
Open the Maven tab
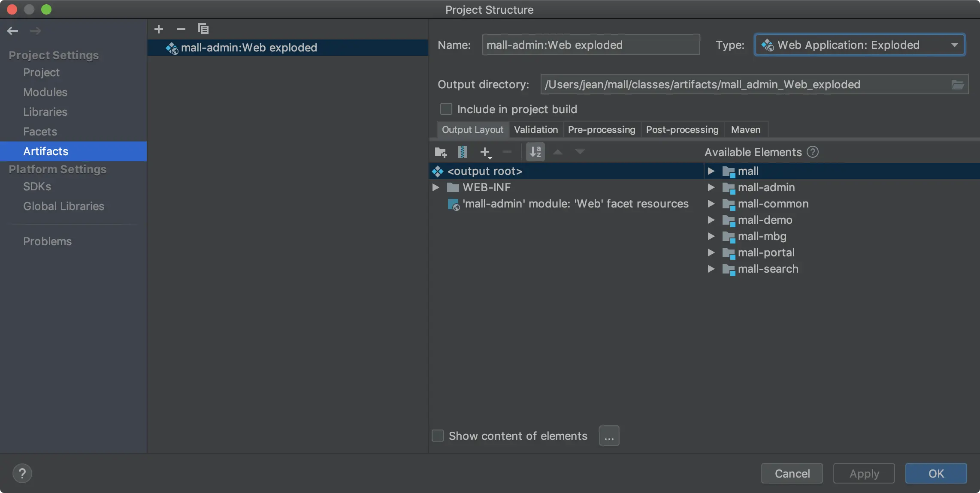pos(745,129)
